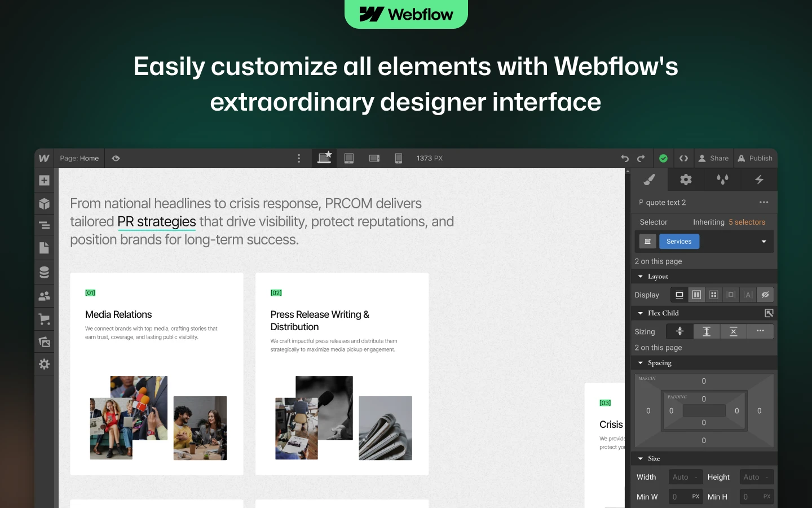Open the Services selector dropdown arrow
This screenshot has width=812, height=508.
click(764, 242)
